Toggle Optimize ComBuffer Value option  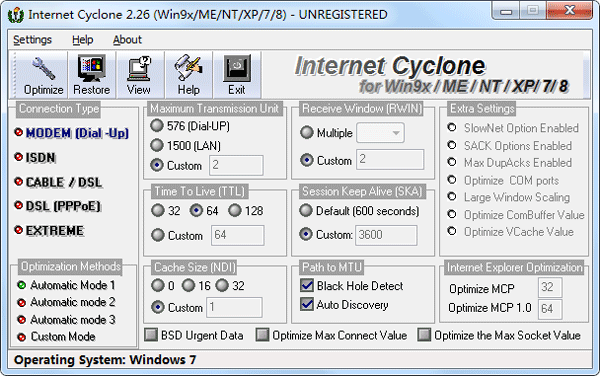[452, 214]
